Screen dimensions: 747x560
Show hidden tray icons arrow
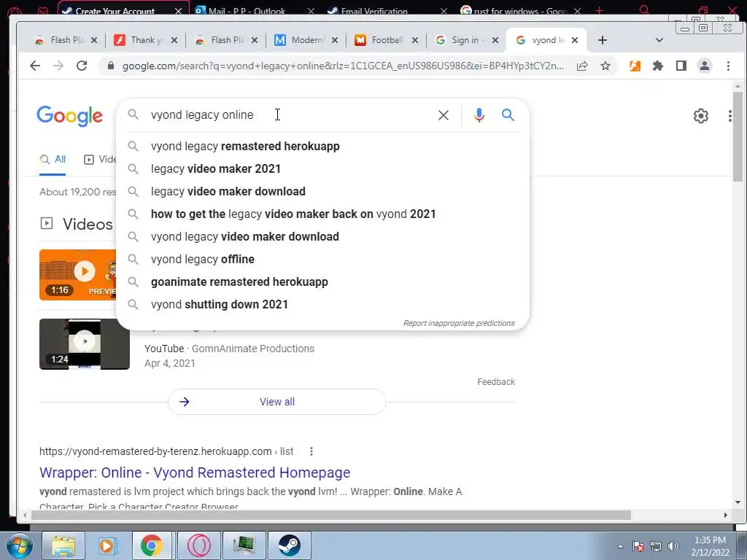tap(620, 546)
